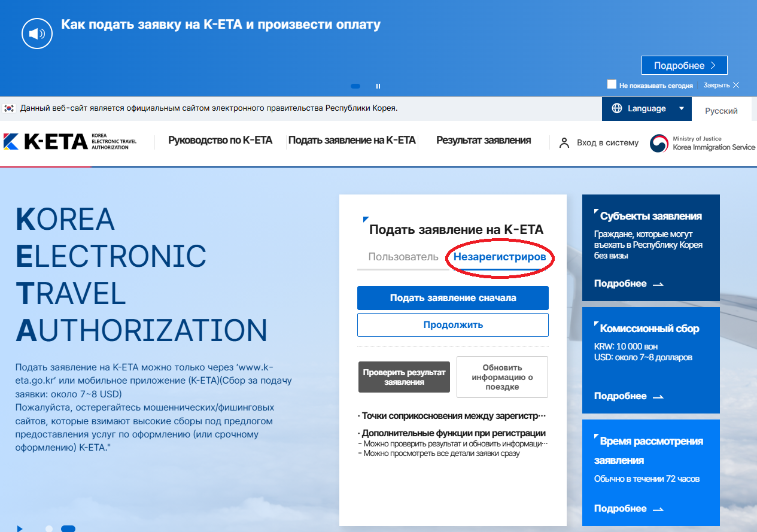Click the speaker audio icon in banner
The width and height of the screenshot is (757, 532).
38,33
